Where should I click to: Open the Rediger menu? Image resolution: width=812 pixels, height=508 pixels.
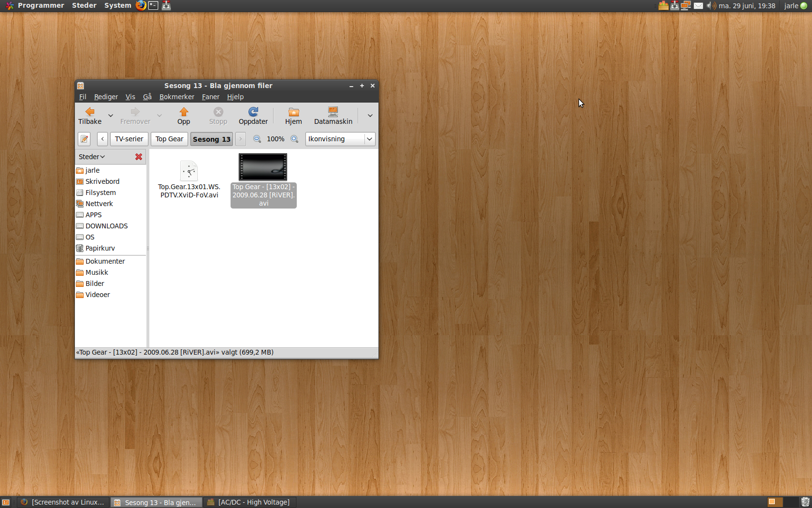tap(106, 97)
